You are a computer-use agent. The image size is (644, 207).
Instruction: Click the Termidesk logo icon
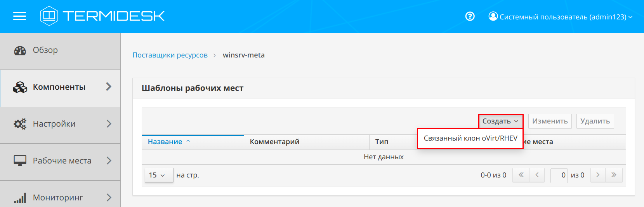point(49,16)
